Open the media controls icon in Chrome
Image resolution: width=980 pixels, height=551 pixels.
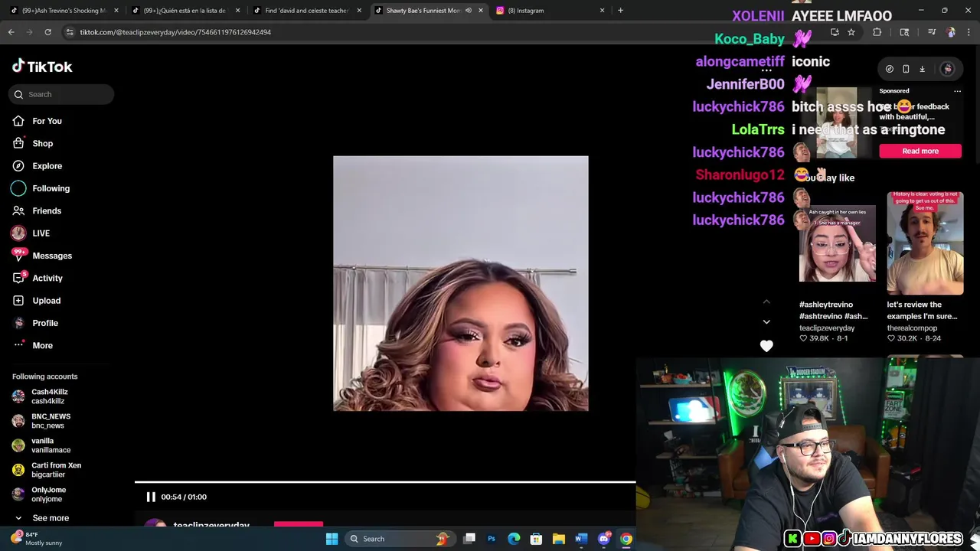(932, 32)
